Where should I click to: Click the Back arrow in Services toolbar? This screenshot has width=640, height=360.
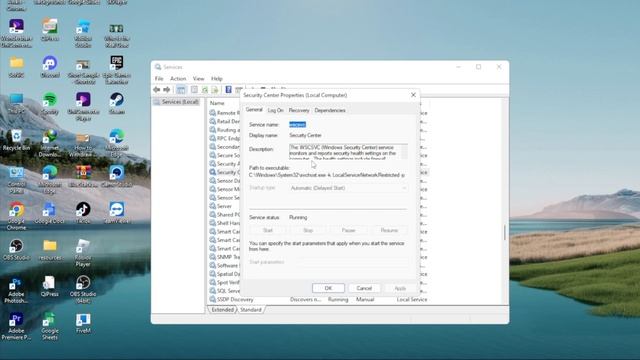click(157, 89)
